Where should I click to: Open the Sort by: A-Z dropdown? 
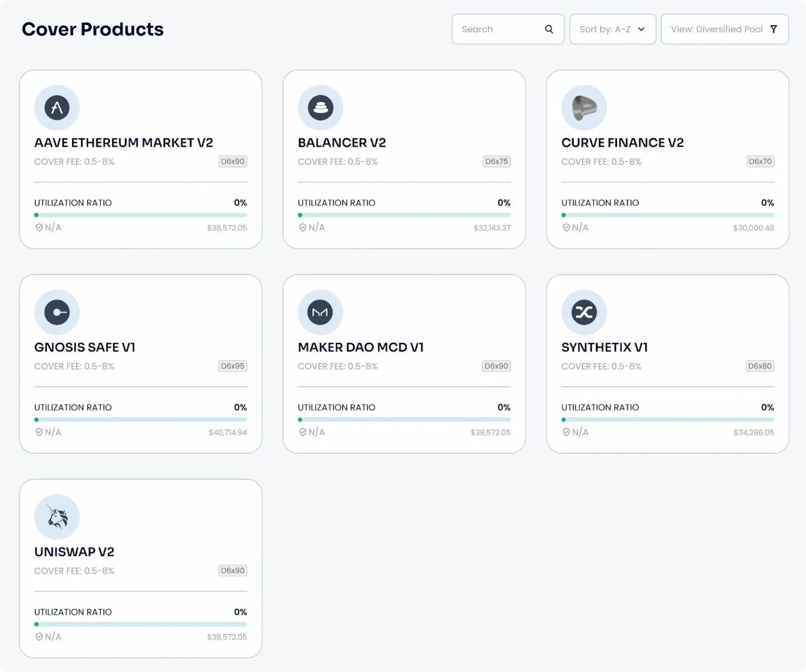point(613,29)
